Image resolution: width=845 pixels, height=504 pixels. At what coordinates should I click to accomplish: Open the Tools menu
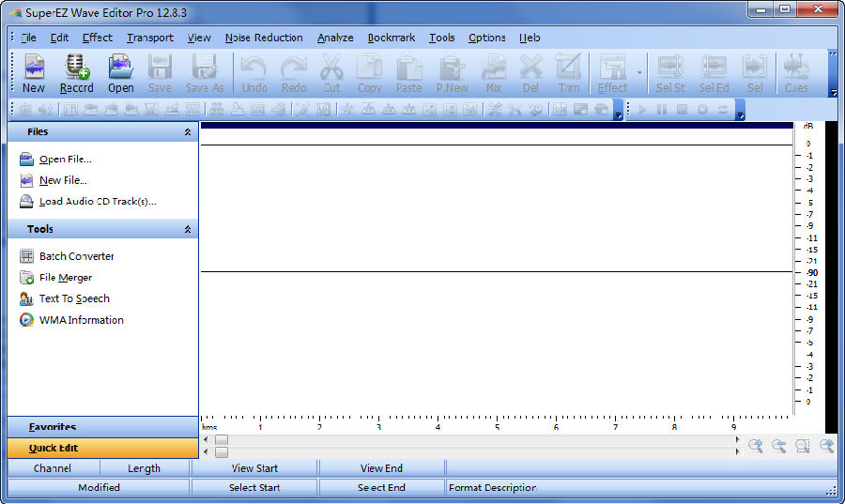[x=442, y=38]
